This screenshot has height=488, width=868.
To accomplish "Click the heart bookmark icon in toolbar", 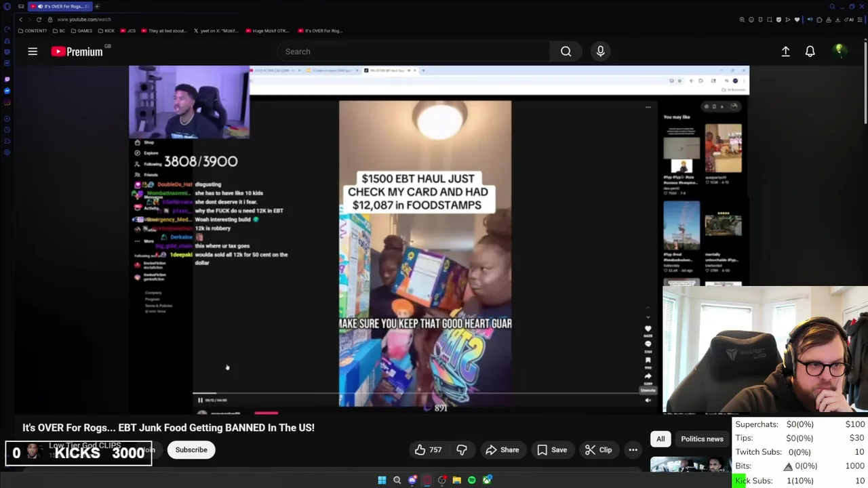I will point(797,20).
